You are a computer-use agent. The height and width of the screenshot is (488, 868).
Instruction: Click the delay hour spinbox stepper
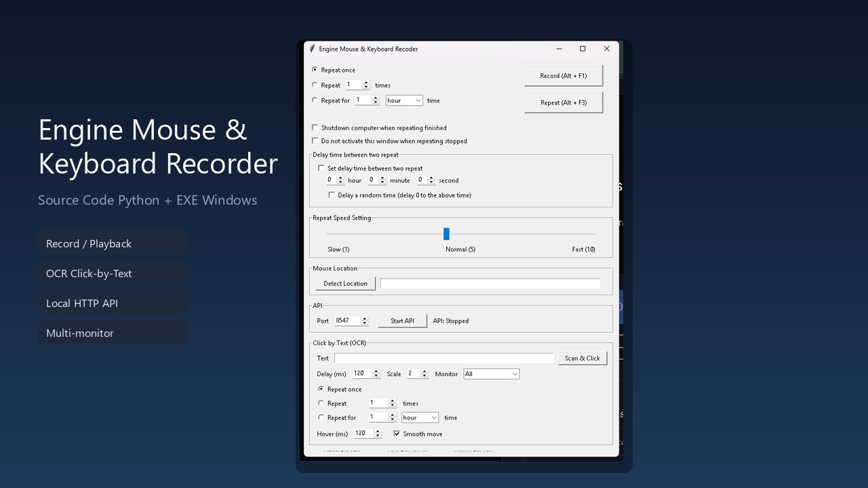(340, 180)
